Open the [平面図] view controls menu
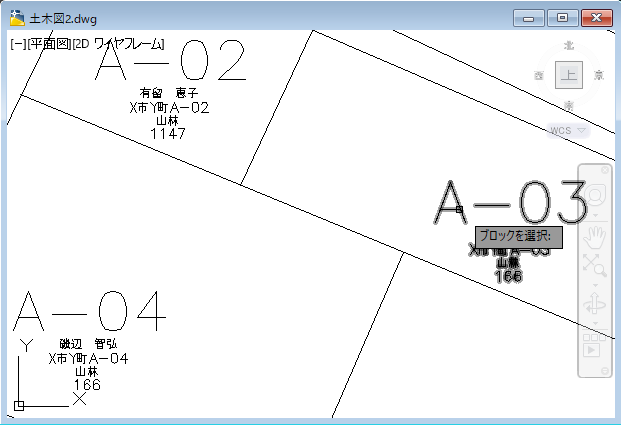The width and height of the screenshot is (621, 425). [x=49, y=44]
